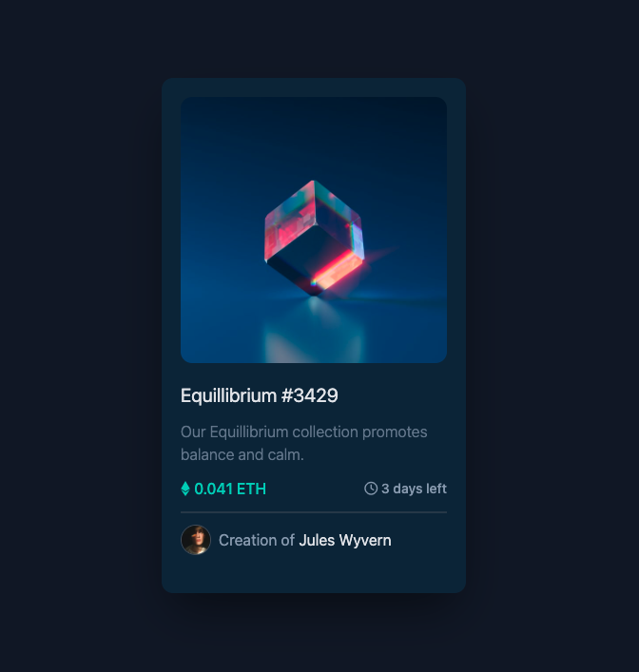
Task: Click the dark top of the artwork
Action: [314, 125]
